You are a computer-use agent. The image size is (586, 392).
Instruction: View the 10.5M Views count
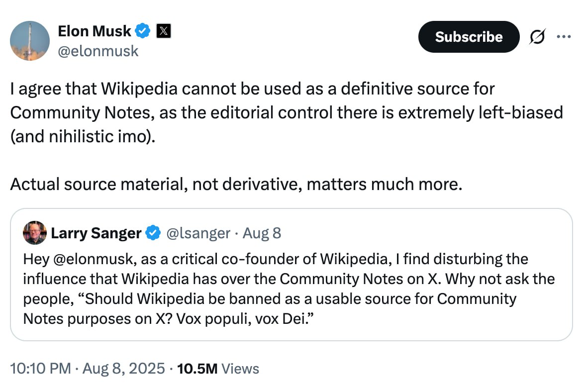pos(218,369)
